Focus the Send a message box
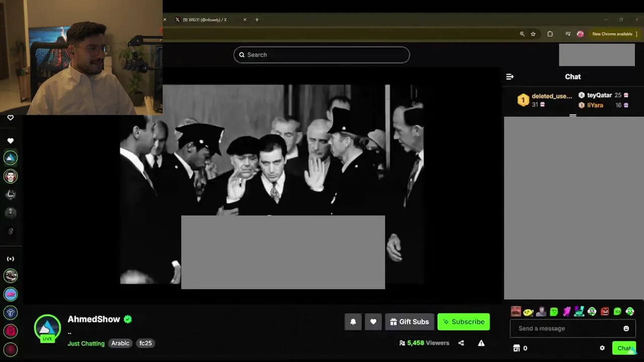 pyautogui.click(x=572, y=328)
